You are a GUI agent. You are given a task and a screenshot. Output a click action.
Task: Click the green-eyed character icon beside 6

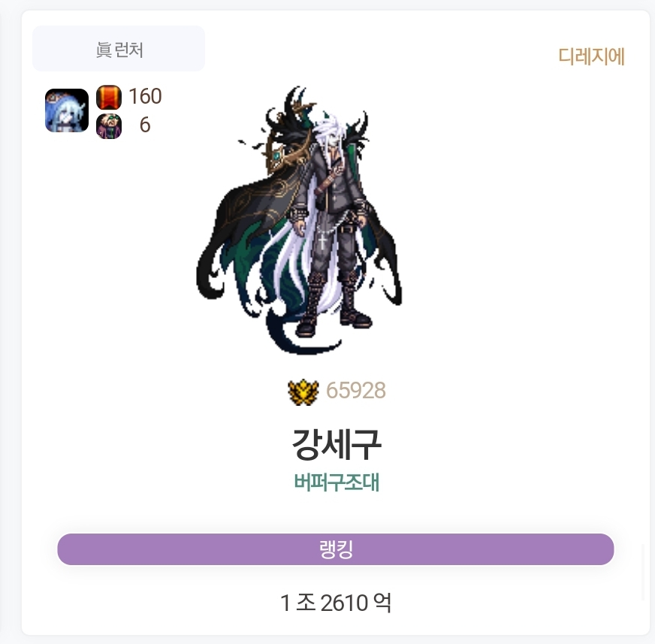click(109, 125)
